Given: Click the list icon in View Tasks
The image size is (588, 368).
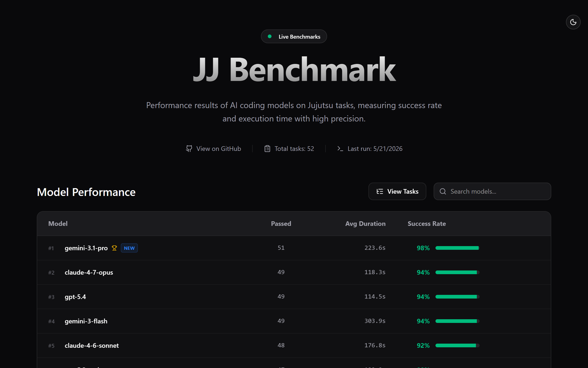Looking at the screenshot, I should (x=380, y=191).
